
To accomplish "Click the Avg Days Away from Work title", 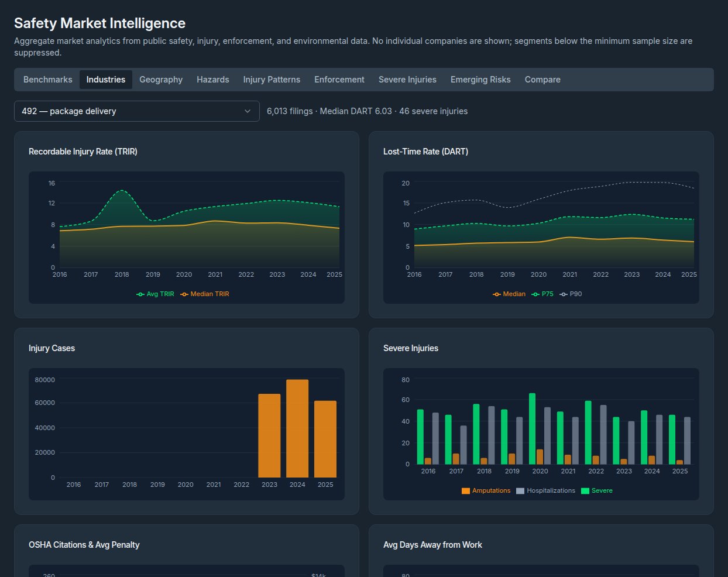I will click(x=432, y=545).
